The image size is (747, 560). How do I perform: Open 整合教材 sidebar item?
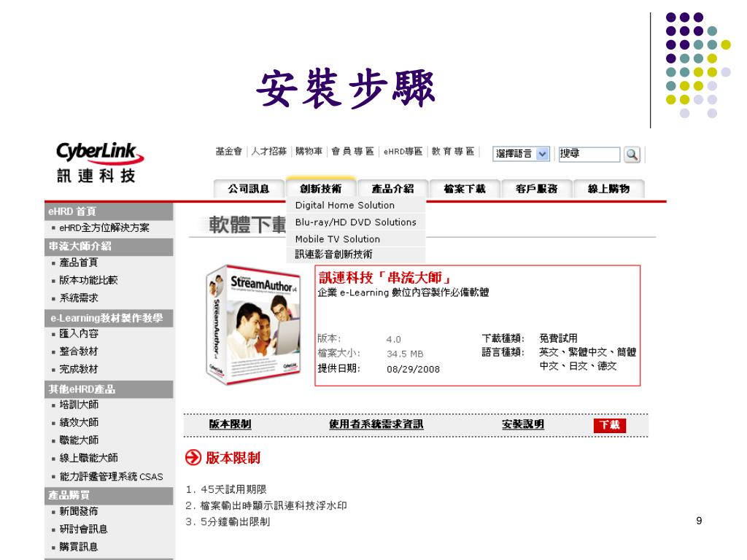(x=79, y=351)
